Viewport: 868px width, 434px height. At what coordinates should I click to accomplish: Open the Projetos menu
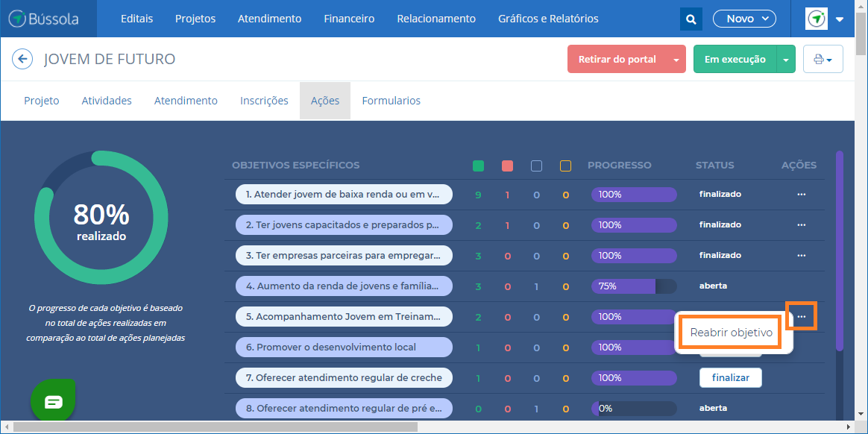click(x=195, y=19)
